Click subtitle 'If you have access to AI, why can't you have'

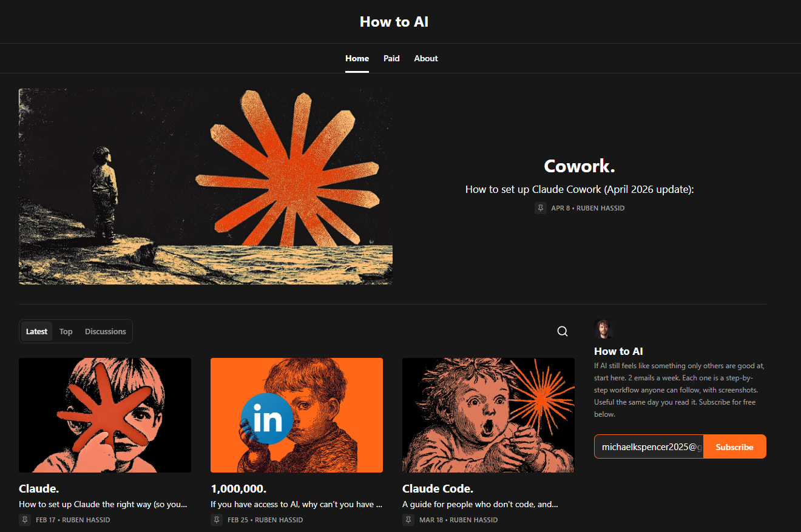pyautogui.click(x=296, y=504)
